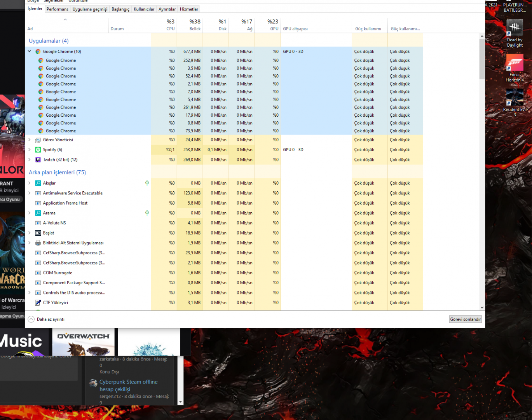532x420 pixels.
Task: Click the Spotify process icon
Action: pos(38,150)
